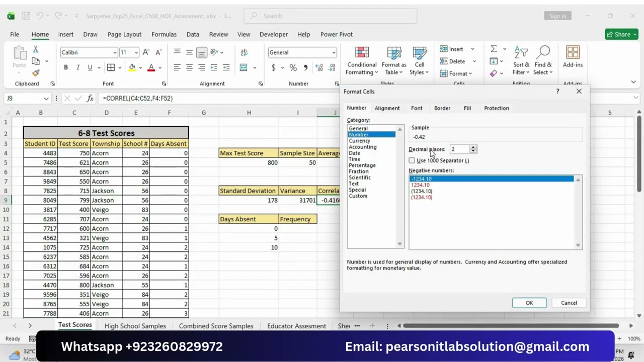The image size is (644, 362).
Task: Select red 1234.10 negative number format
Action: coord(421,185)
